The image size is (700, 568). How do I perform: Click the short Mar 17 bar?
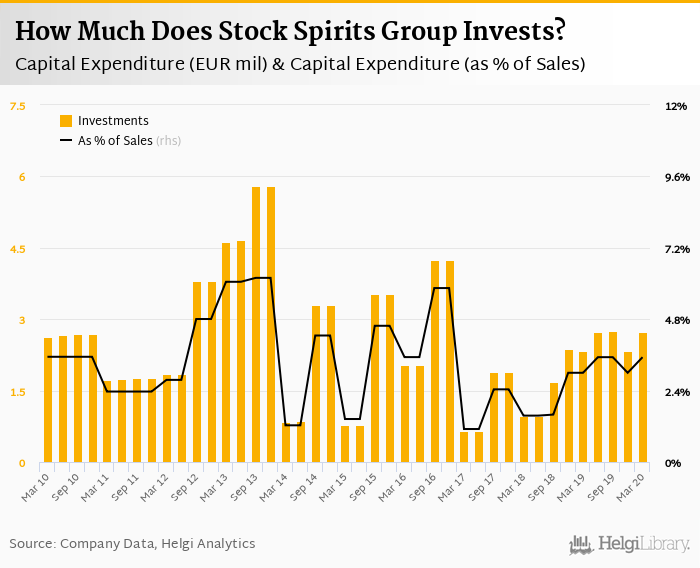(x=464, y=447)
